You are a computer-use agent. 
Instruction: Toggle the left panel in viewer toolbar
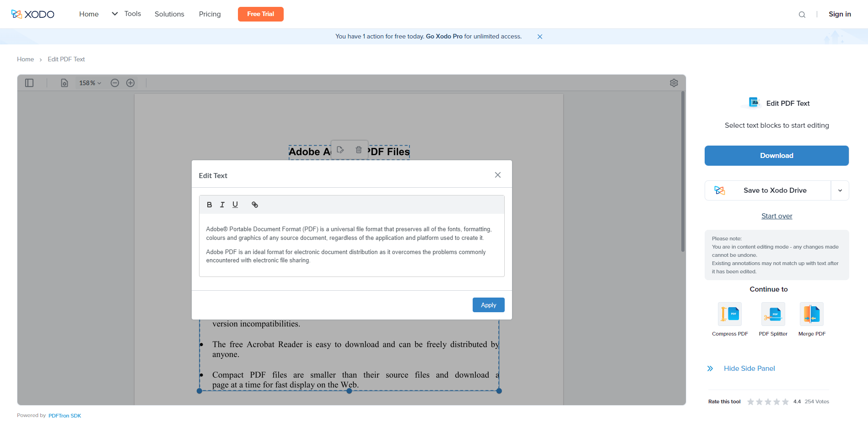click(x=29, y=83)
